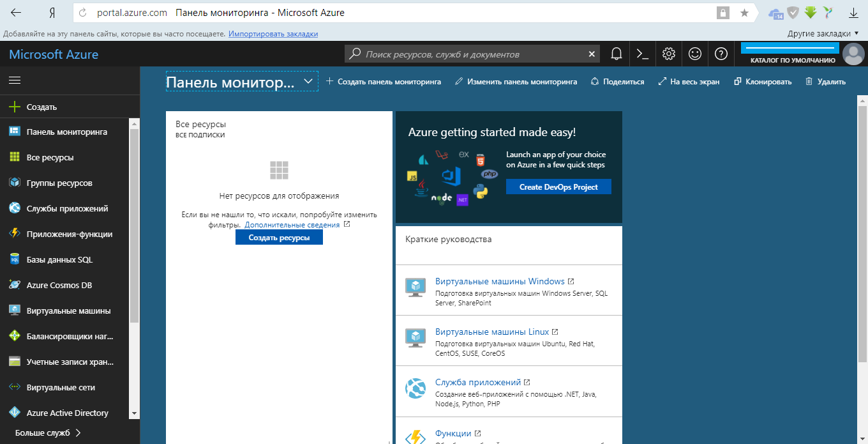The height and width of the screenshot is (444, 868).
Task: Click the Create DevOps Project button
Action: point(558,187)
